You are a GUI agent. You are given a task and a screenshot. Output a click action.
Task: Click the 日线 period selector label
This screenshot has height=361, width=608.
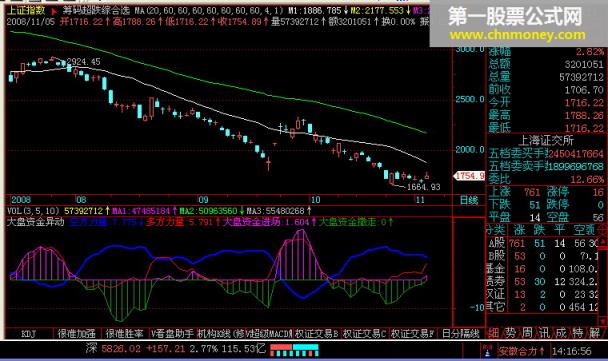click(469, 200)
